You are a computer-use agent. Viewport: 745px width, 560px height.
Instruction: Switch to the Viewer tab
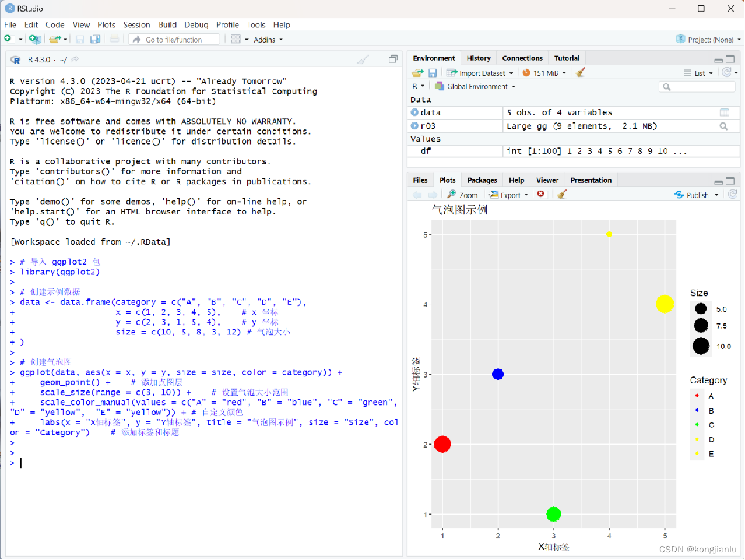547,181
